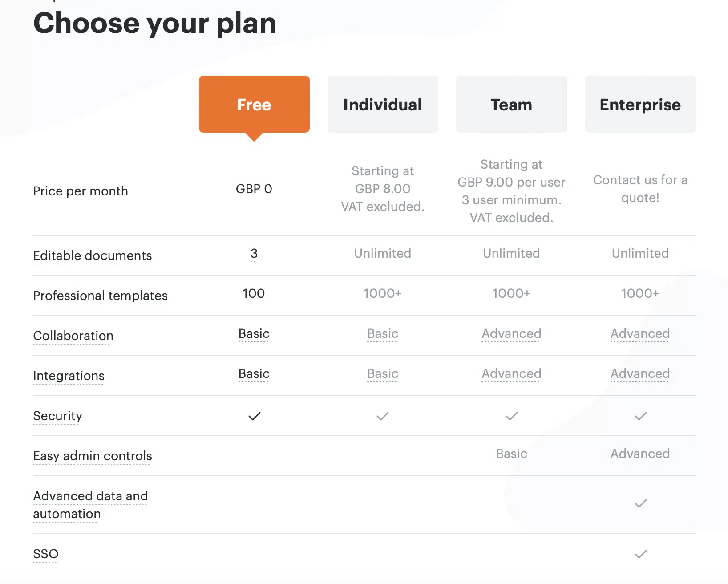The image size is (728, 584).
Task: Click the Security checkmark under Individual
Action: point(383,416)
